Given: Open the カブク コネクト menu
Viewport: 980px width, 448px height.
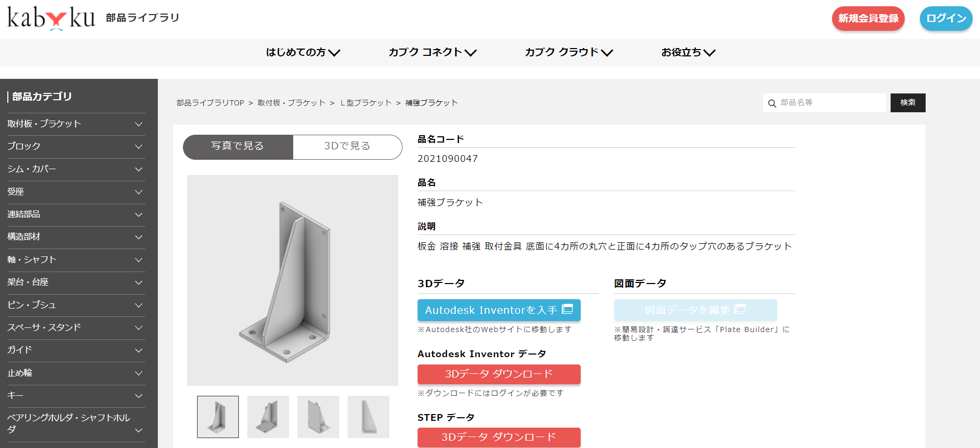Looking at the screenshot, I should pyautogui.click(x=432, y=52).
